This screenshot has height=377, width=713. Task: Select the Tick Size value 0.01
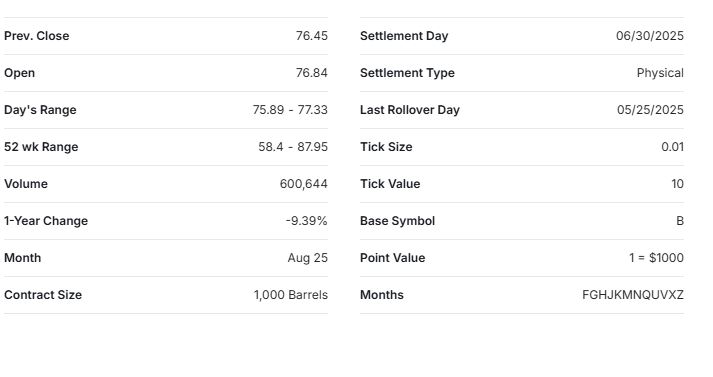(673, 147)
